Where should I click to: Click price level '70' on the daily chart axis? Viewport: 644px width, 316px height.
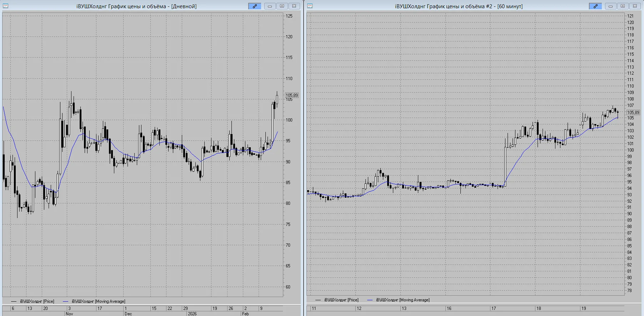tap(288, 245)
